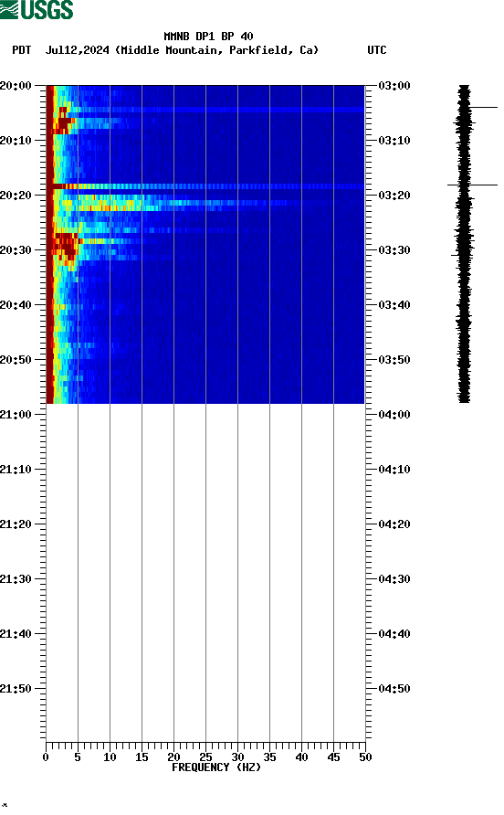The width and height of the screenshot is (504, 815).
Task: Click the 03:30 UTC time label
Action: pyautogui.click(x=394, y=250)
